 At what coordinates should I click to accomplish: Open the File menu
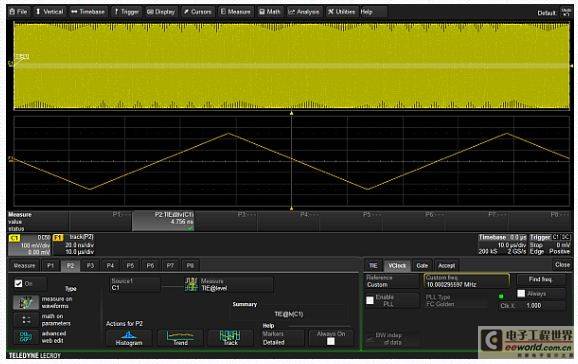point(18,12)
